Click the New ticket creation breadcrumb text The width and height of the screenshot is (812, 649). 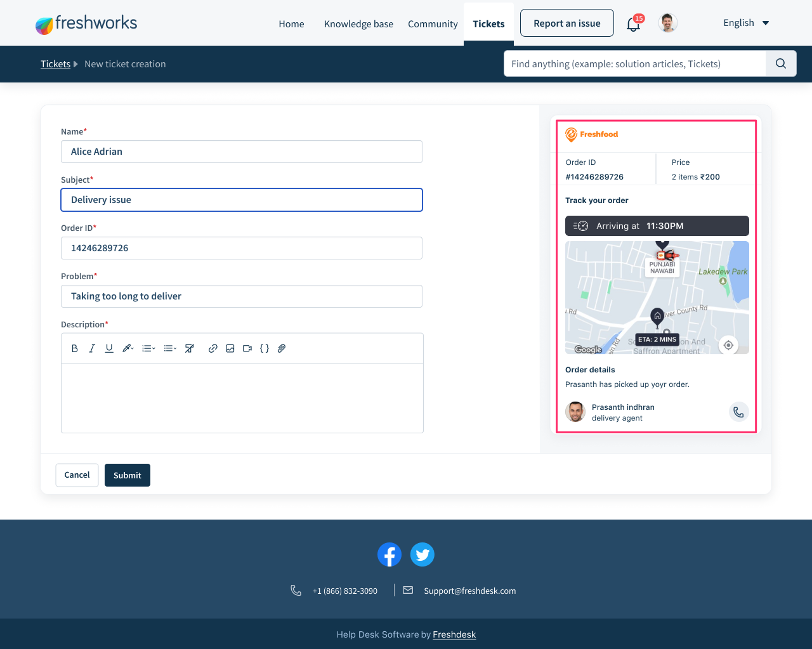pyautogui.click(x=125, y=64)
